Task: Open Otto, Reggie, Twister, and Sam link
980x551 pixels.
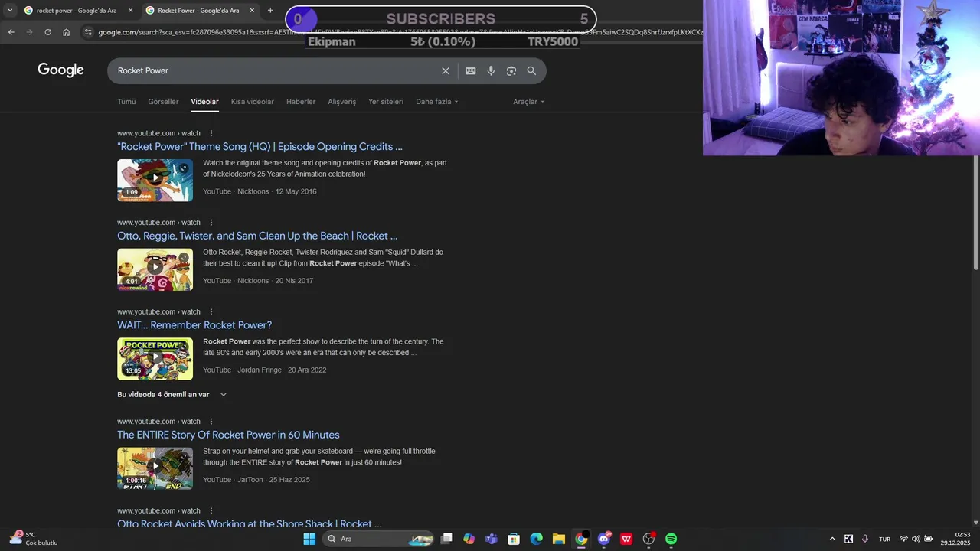Action: [x=257, y=236]
